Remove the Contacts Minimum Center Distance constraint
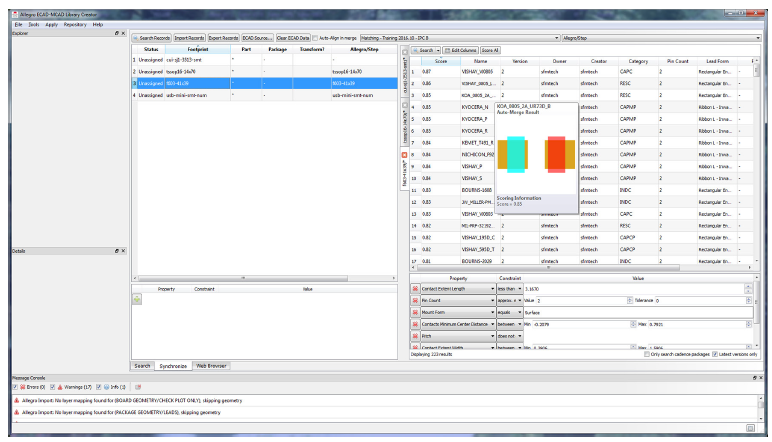This screenshot has width=772, height=442. tap(415, 324)
